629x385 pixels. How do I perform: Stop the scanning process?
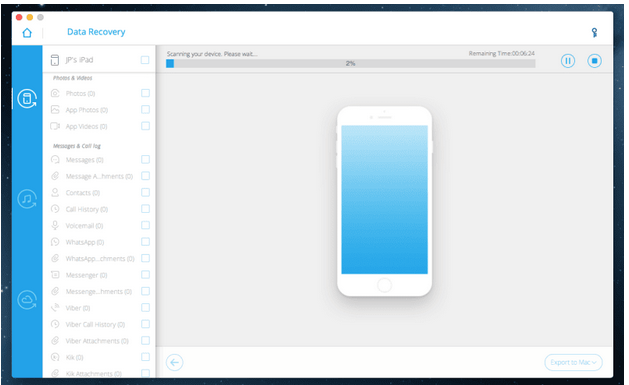595,61
